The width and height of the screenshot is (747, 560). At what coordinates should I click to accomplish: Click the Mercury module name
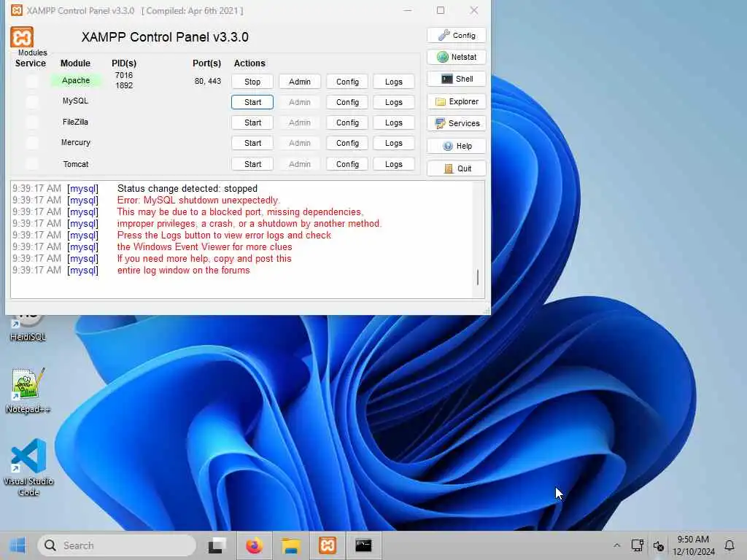pyautogui.click(x=76, y=142)
